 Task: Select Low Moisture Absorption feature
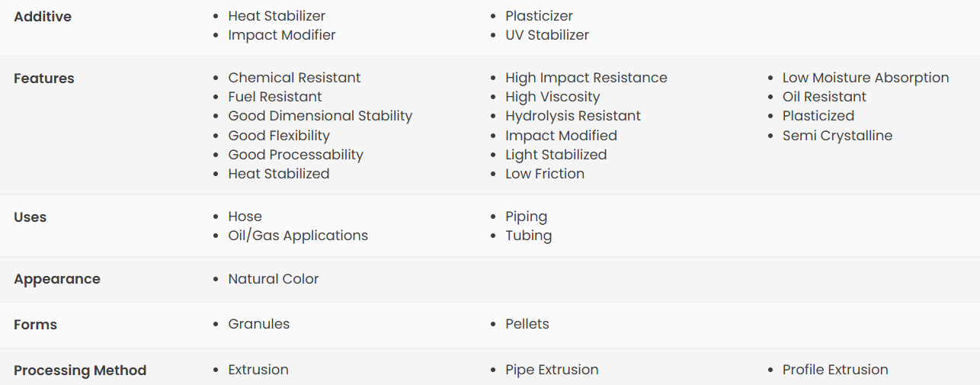[866, 78]
